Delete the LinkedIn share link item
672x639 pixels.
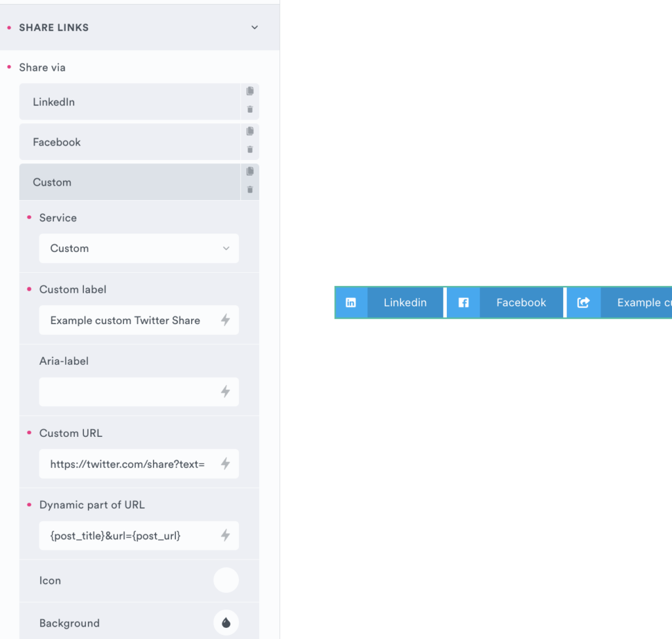(250, 110)
